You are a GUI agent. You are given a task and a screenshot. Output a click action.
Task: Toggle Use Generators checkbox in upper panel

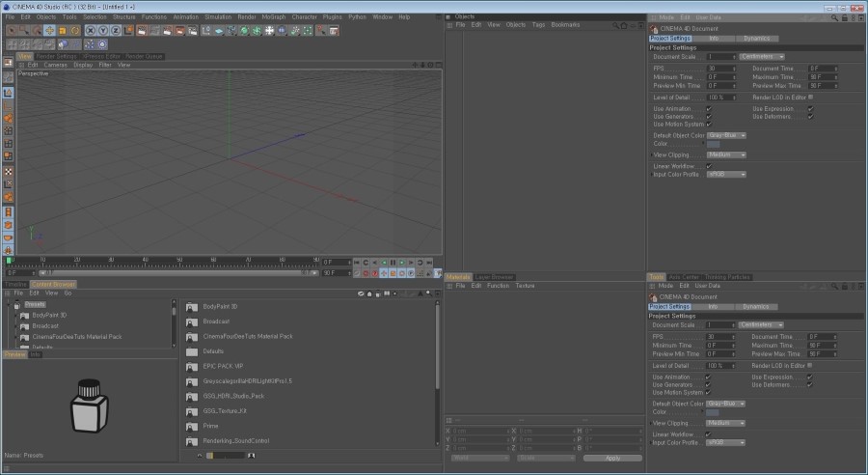(x=709, y=117)
